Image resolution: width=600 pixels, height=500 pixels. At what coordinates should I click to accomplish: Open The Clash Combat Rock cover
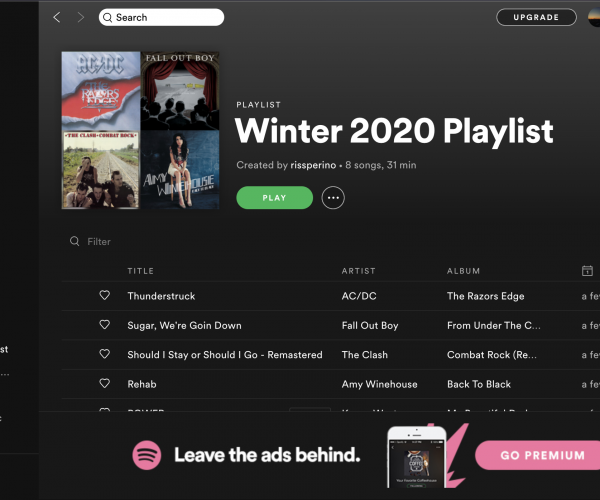coord(101,169)
